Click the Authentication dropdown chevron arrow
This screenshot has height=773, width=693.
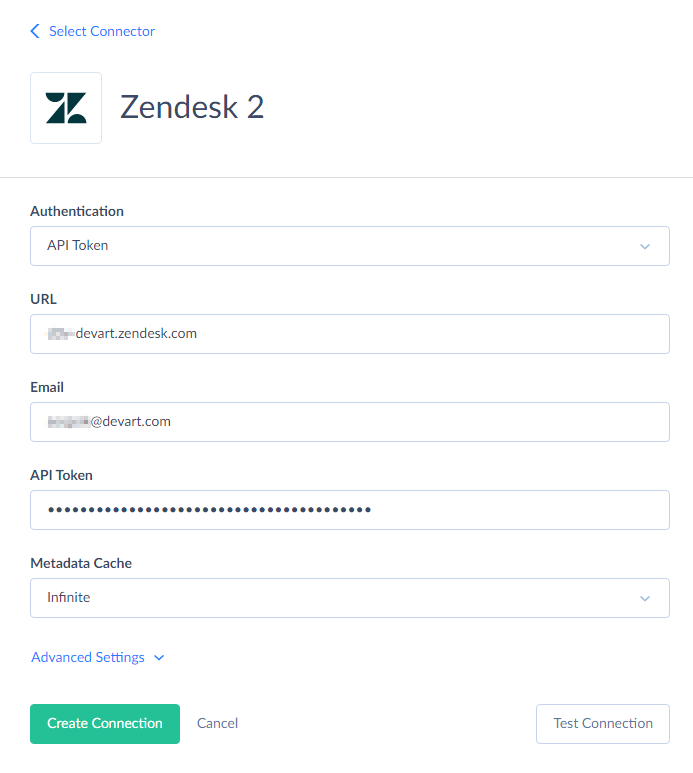[645, 246]
